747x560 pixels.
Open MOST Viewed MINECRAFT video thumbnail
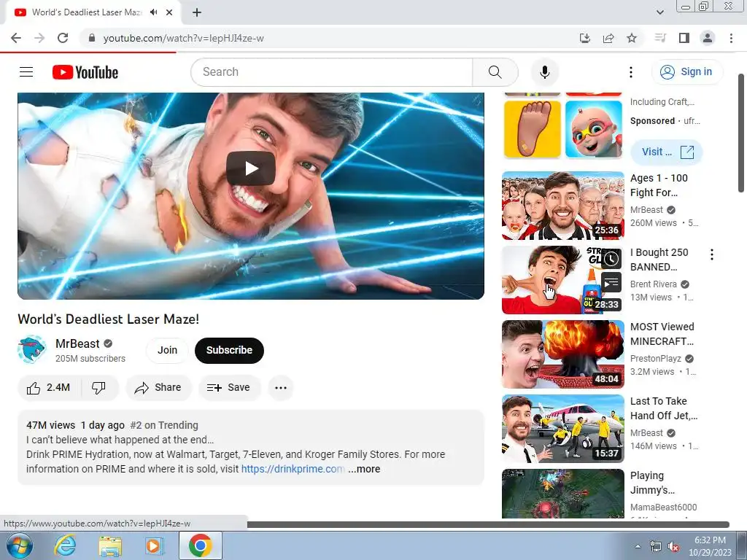coord(562,354)
